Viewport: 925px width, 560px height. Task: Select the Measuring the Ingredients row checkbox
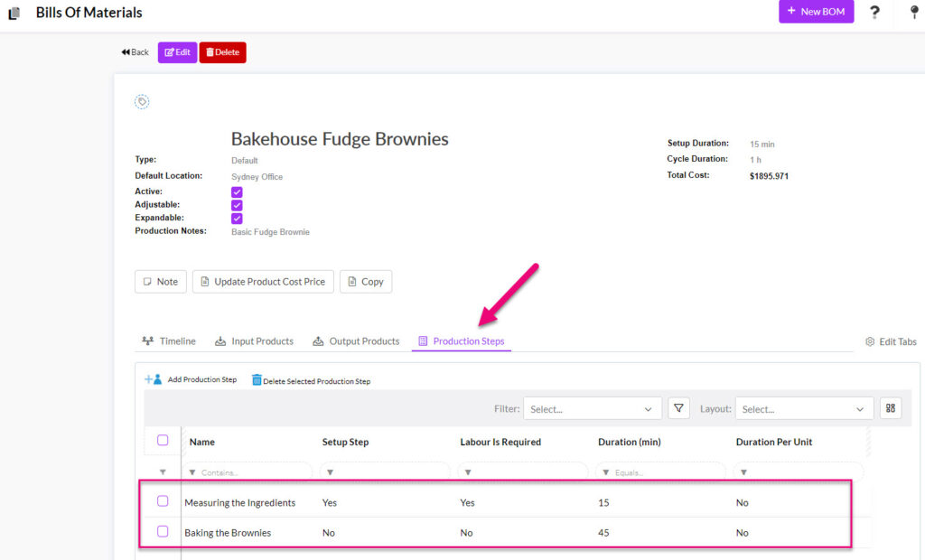point(163,501)
